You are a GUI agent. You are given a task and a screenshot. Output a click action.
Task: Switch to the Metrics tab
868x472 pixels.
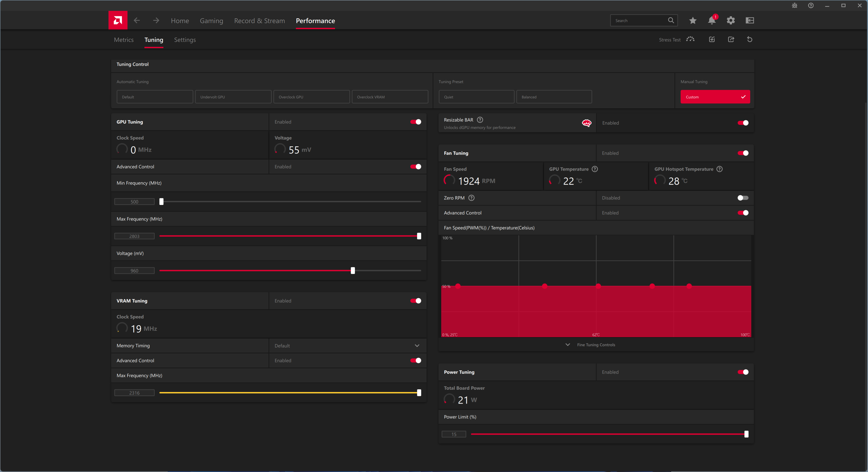124,40
